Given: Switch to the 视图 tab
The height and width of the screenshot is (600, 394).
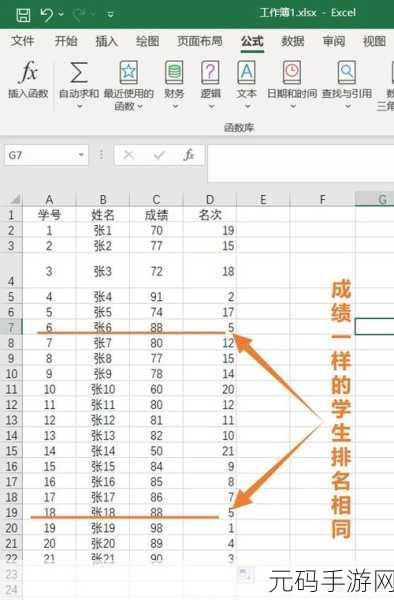Looking at the screenshot, I should pos(374,41).
